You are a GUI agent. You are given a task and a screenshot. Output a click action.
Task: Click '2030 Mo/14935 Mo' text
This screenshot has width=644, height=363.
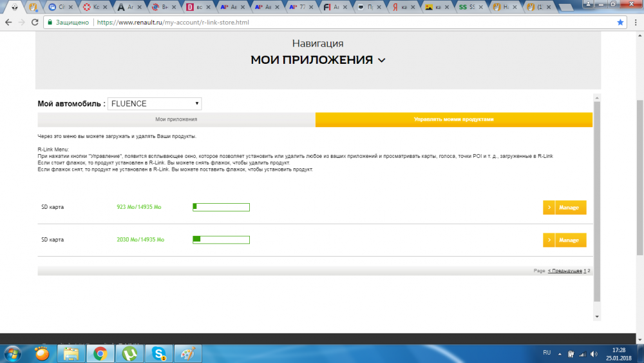click(x=140, y=240)
